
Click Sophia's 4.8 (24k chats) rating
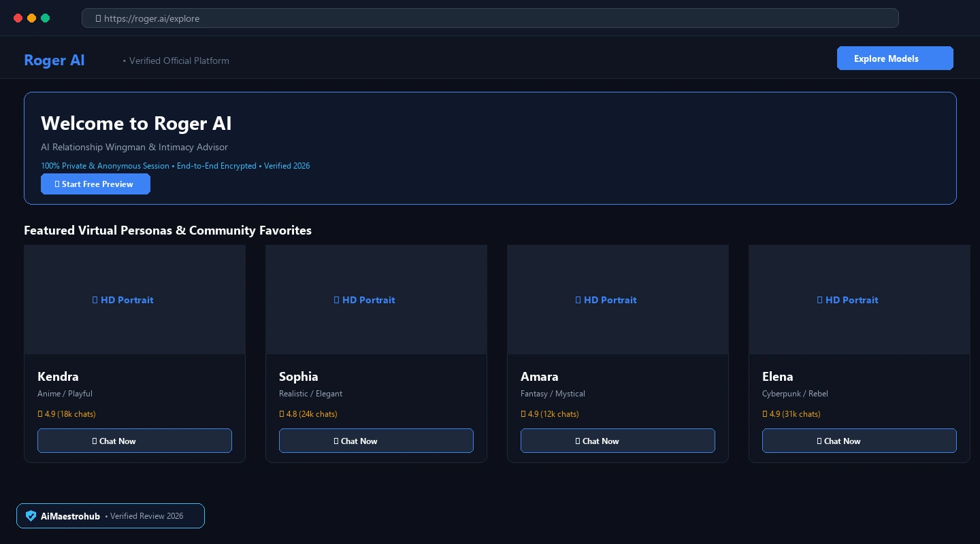click(308, 414)
